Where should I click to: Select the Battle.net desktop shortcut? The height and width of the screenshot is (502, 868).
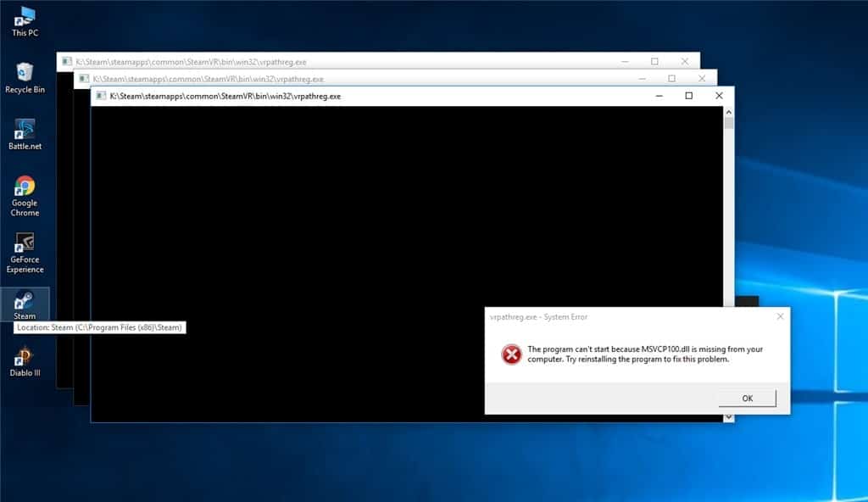tap(25, 135)
